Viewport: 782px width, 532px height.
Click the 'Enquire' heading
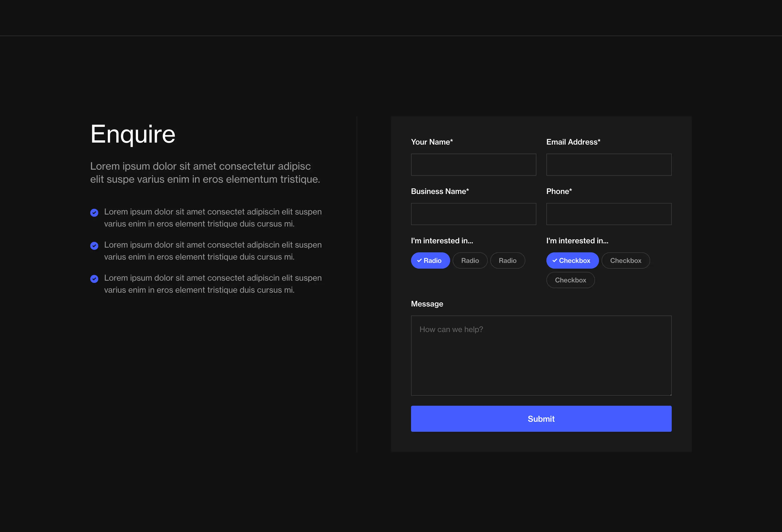point(133,134)
